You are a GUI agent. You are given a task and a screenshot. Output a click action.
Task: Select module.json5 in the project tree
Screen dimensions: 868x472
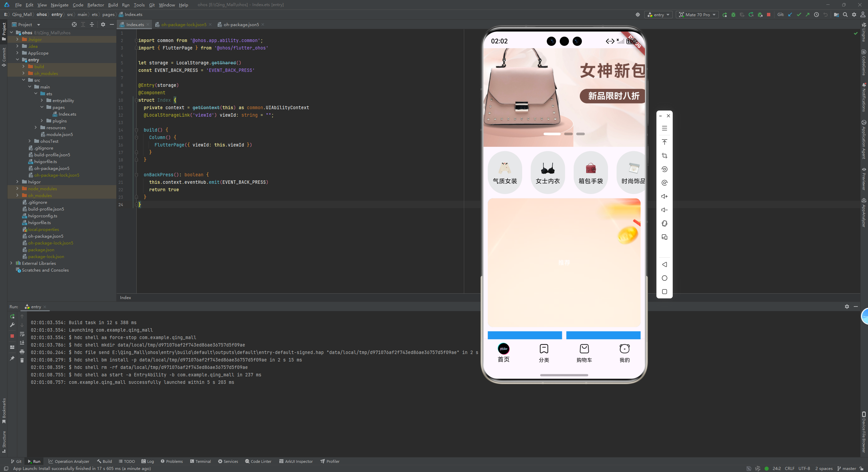59,134
